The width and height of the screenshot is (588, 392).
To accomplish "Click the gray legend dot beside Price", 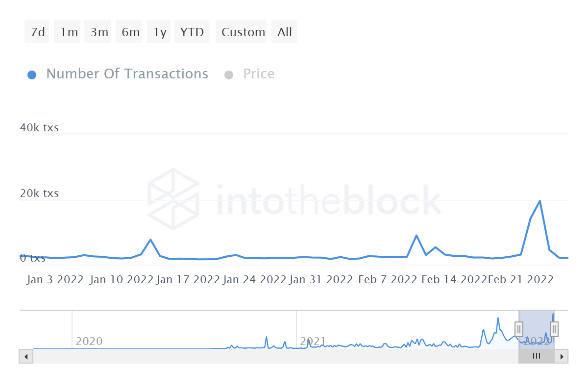I will coord(229,74).
